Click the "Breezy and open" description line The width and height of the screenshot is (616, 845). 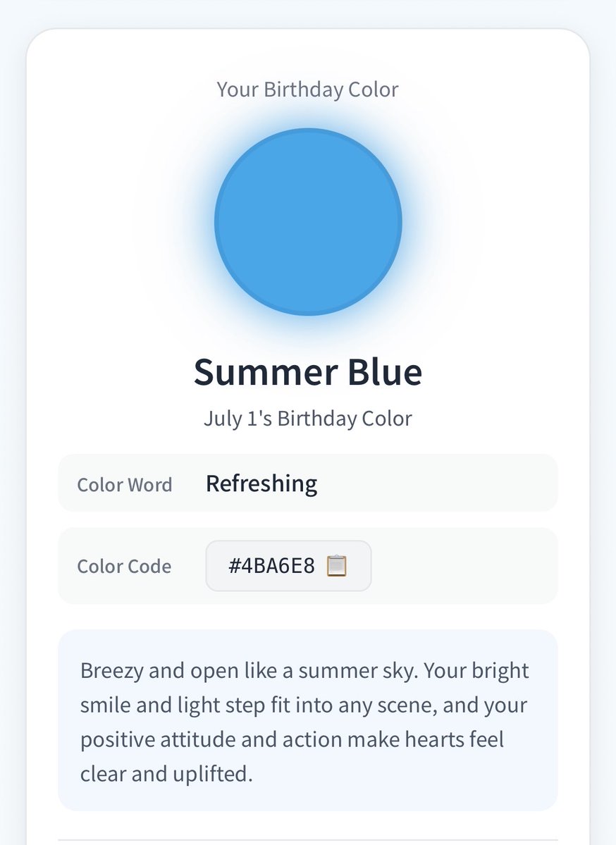[304, 670]
